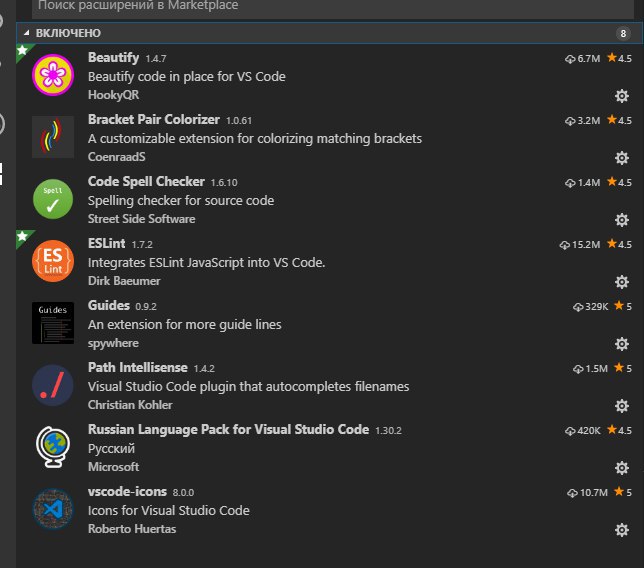Open Code Spell Checker gear menu
644x568 pixels.
click(x=621, y=220)
